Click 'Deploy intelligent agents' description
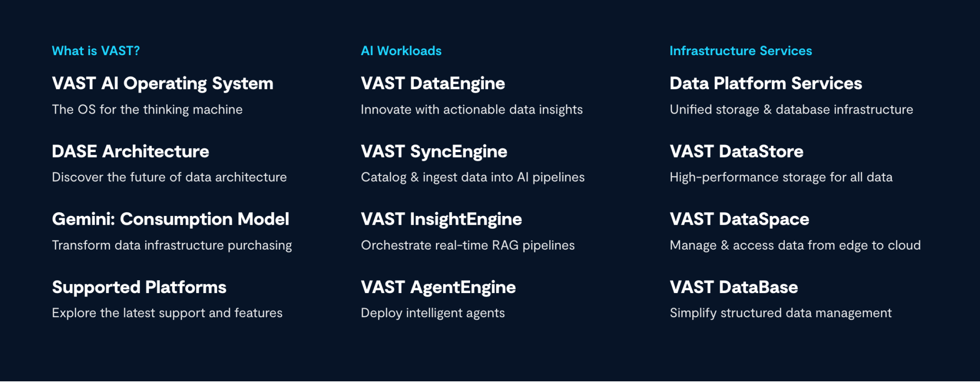 pos(433,313)
